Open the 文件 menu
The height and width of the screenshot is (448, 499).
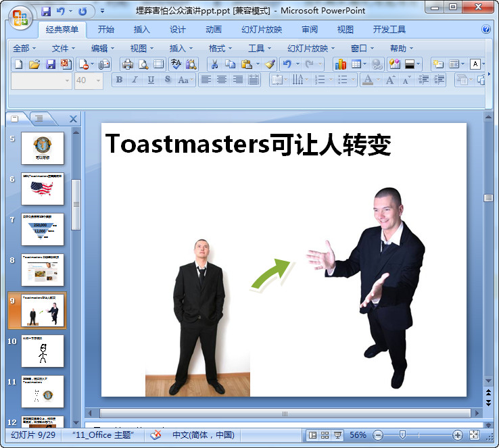coord(64,49)
